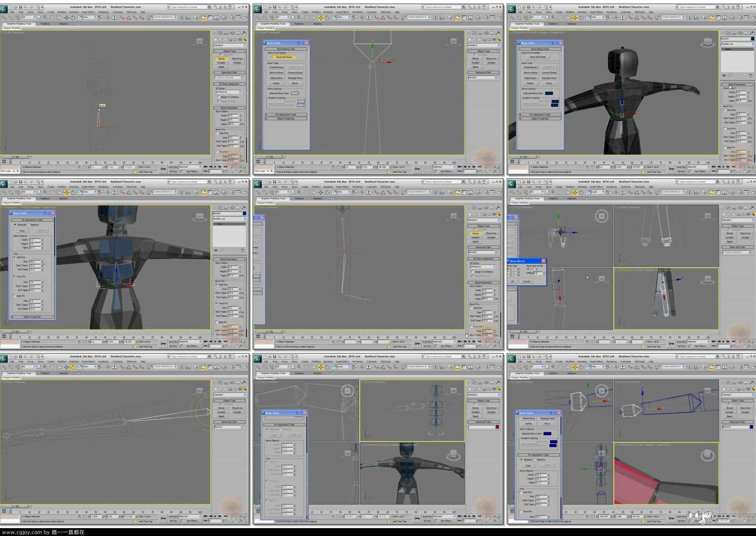Click red object color swatch in bottom-middle window
This screenshot has width=756, height=536.
click(x=497, y=427)
